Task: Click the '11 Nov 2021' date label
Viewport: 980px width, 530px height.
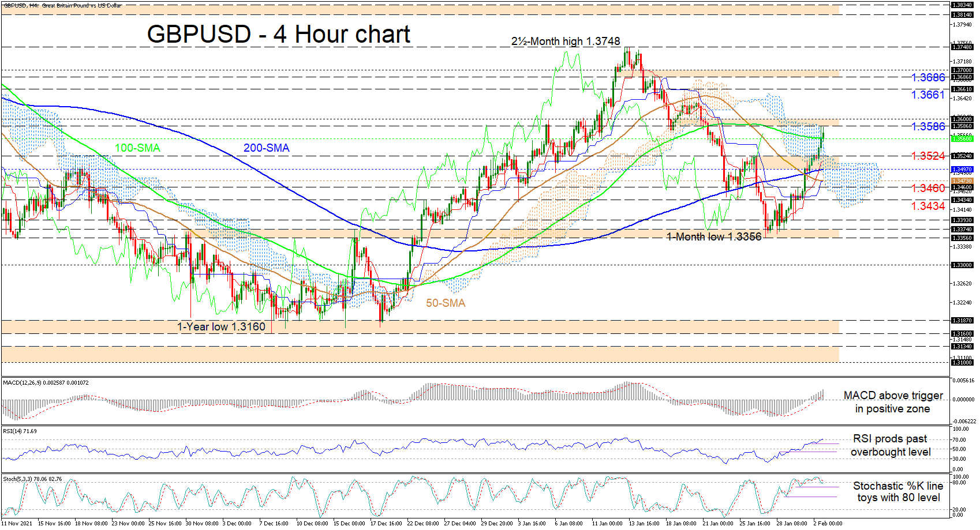Action: pyautogui.click(x=17, y=524)
